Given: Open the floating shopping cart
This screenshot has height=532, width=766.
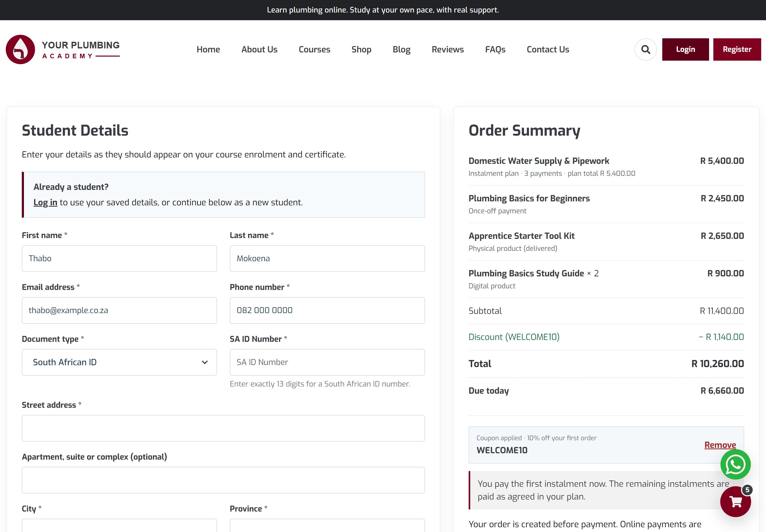Looking at the screenshot, I should pyautogui.click(x=735, y=502).
